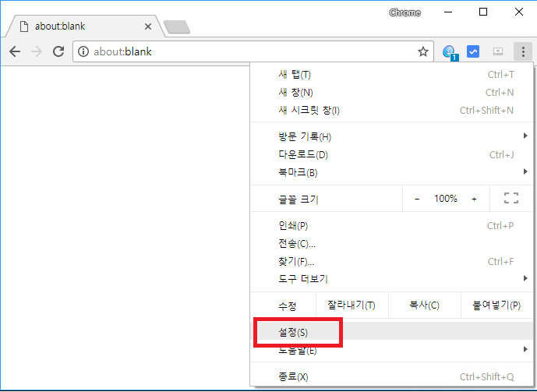Toggle the three-dot Chrome menu button

(x=523, y=51)
